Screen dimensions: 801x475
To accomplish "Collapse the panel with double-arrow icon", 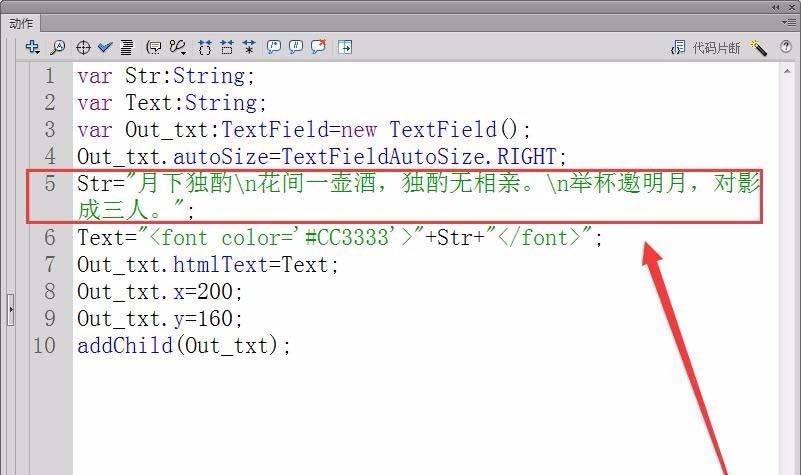I will coord(776,7).
